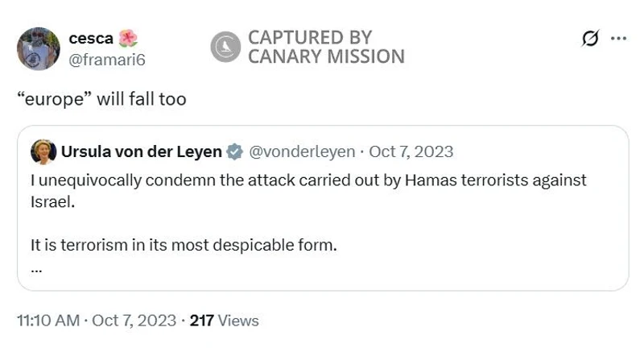Open the cesca display name link

tap(90, 38)
